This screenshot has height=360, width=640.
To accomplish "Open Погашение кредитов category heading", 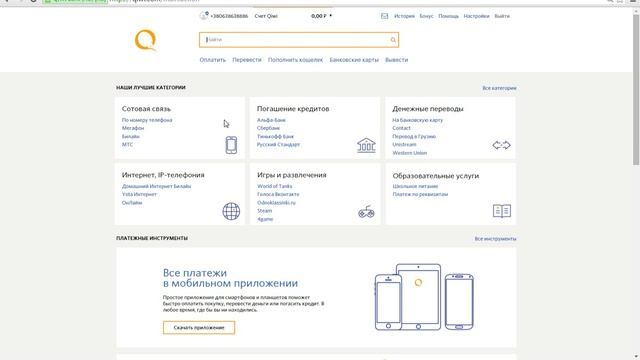I will point(293,109).
